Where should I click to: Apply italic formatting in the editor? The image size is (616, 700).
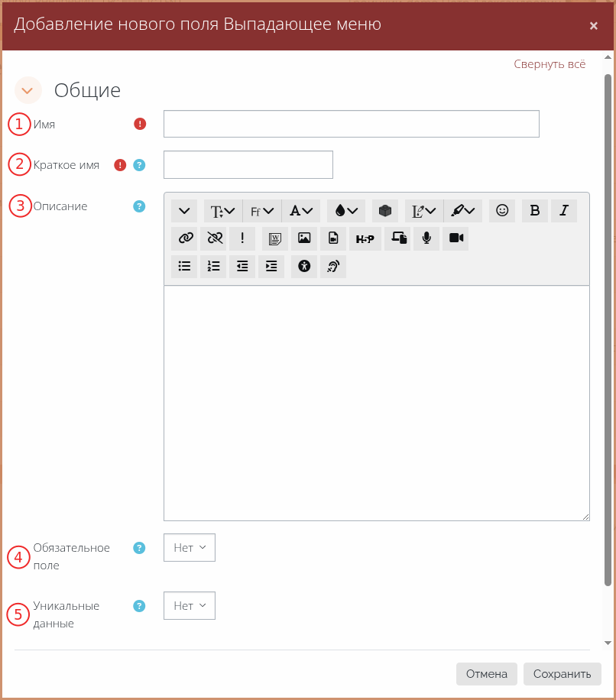[x=564, y=211]
